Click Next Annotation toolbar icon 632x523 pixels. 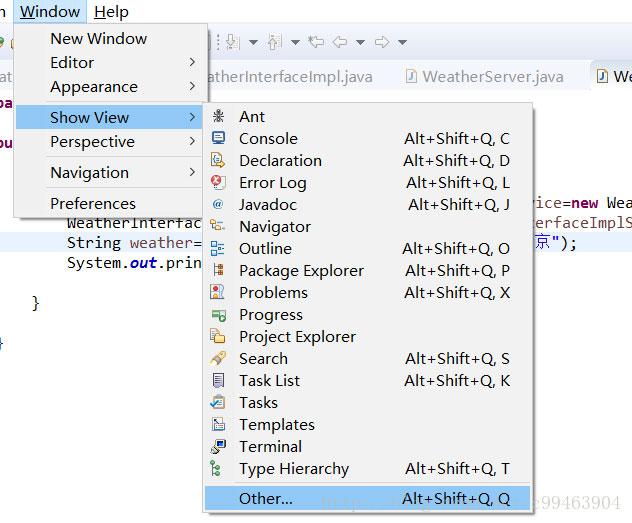[x=233, y=42]
